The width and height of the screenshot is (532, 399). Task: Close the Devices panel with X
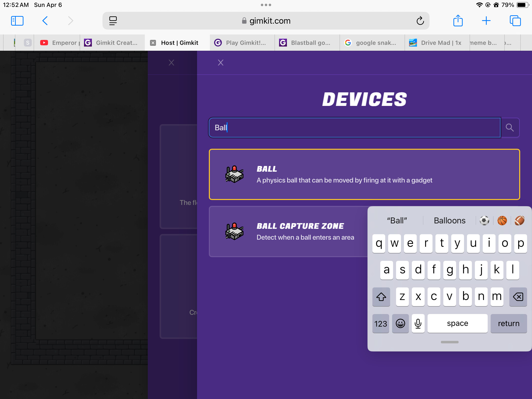tap(220, 63)
